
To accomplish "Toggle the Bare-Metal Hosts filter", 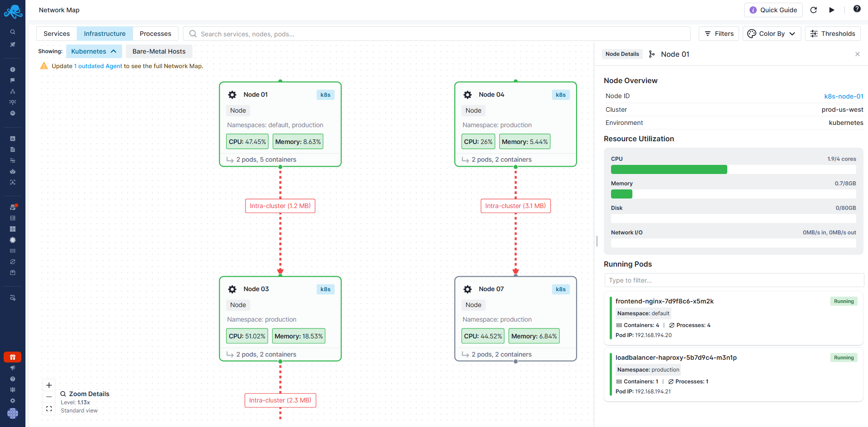I will (x=158, y=51).
